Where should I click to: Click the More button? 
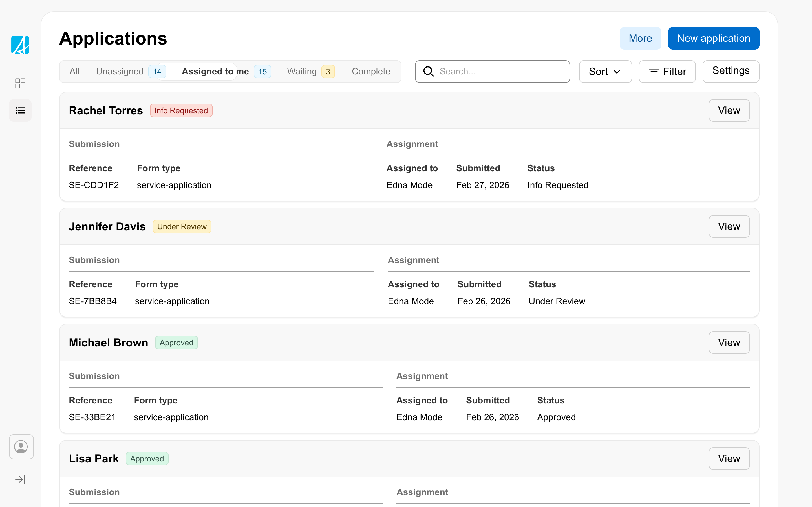[x=640, y=38]
